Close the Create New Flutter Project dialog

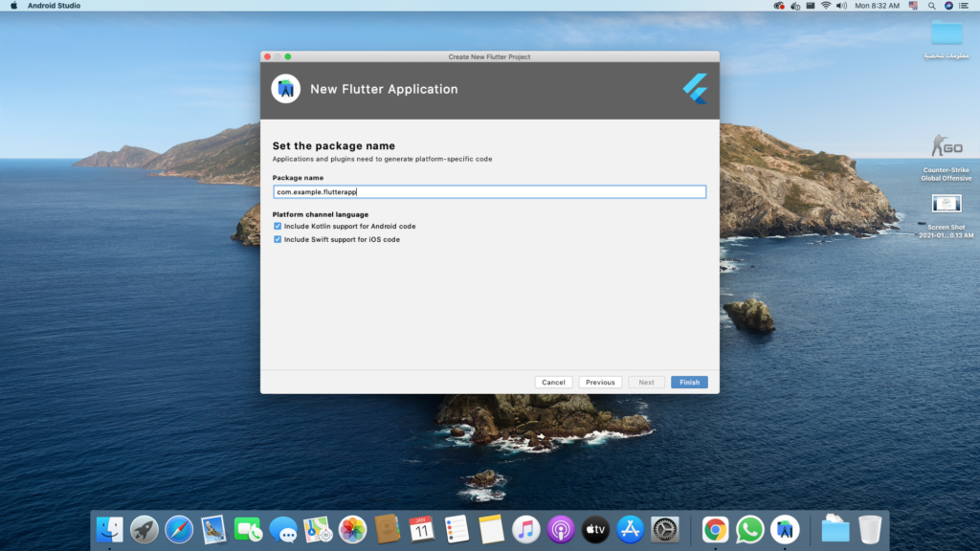pyautogui.click(x=268, y=56)
